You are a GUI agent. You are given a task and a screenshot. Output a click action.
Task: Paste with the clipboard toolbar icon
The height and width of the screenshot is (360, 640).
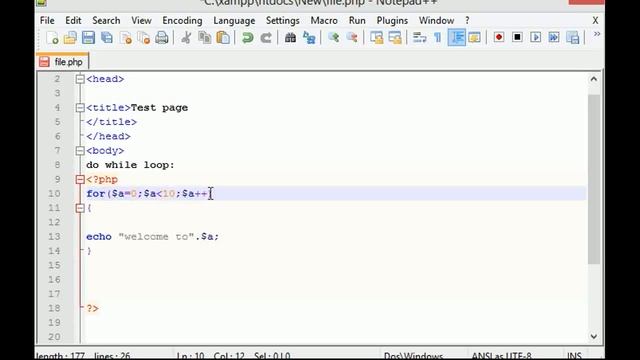tap(223, 38)
